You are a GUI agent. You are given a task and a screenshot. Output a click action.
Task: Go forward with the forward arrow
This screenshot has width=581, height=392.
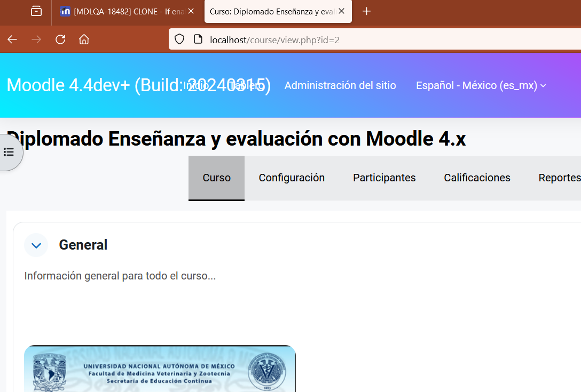point(36,39)
